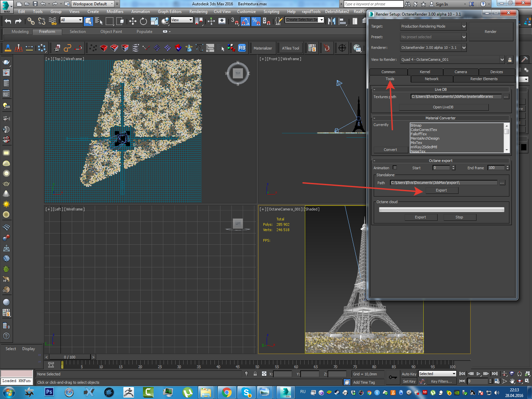Toggle the Angle Snap tool
Image resolution: width=532 pixels, height=399 pixels.
[245, 21]
